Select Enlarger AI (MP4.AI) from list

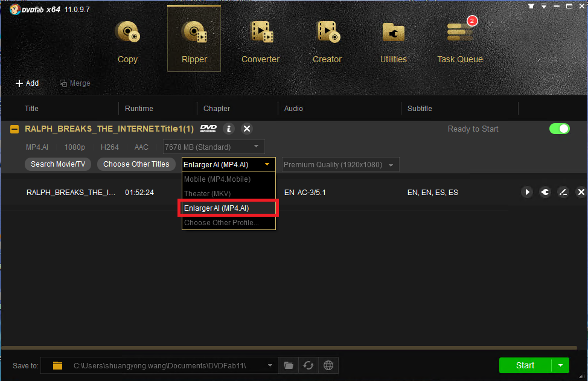tap(228, 208)
